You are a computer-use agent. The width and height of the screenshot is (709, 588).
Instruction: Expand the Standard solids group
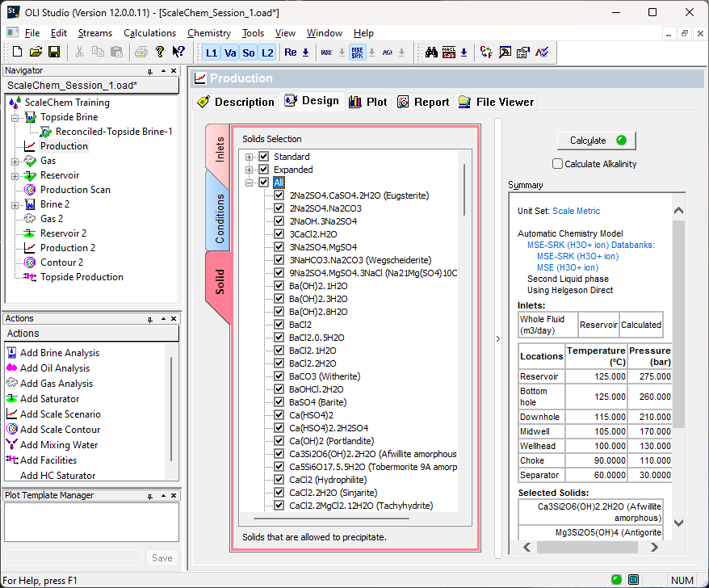coord(250,157)
